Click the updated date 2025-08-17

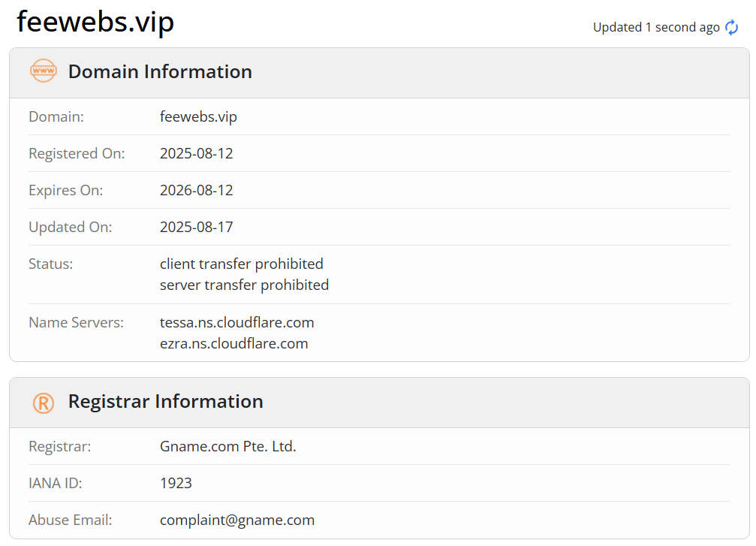click(196, 227)
